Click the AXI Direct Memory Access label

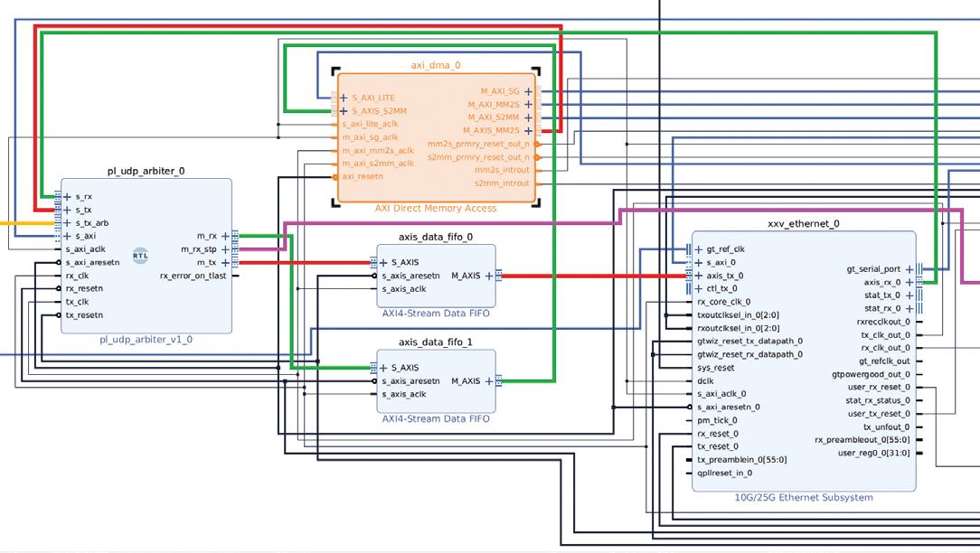pos(436,208)
